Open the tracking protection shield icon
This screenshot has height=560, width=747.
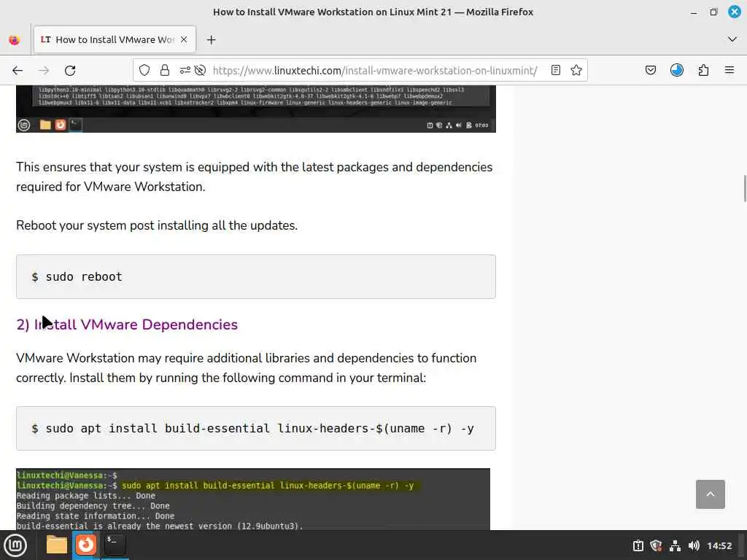coord(144,71)
